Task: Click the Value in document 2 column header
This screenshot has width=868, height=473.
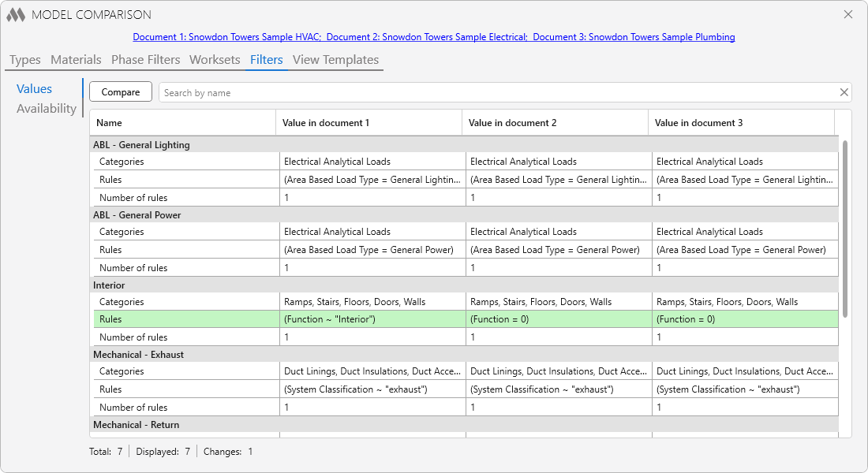Action: (x=555, y=123)
